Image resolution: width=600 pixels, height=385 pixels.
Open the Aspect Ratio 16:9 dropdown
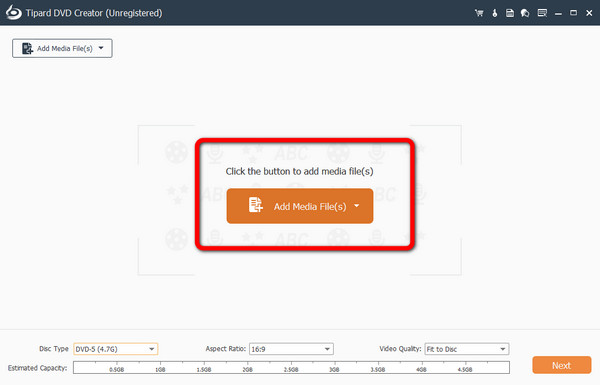pyautogui.click(x=291, y=349)
